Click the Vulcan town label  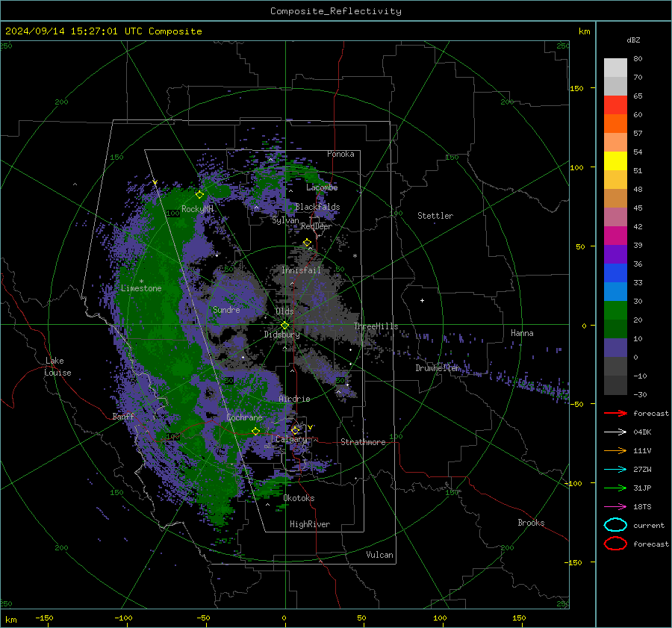(x=379, y=555)
